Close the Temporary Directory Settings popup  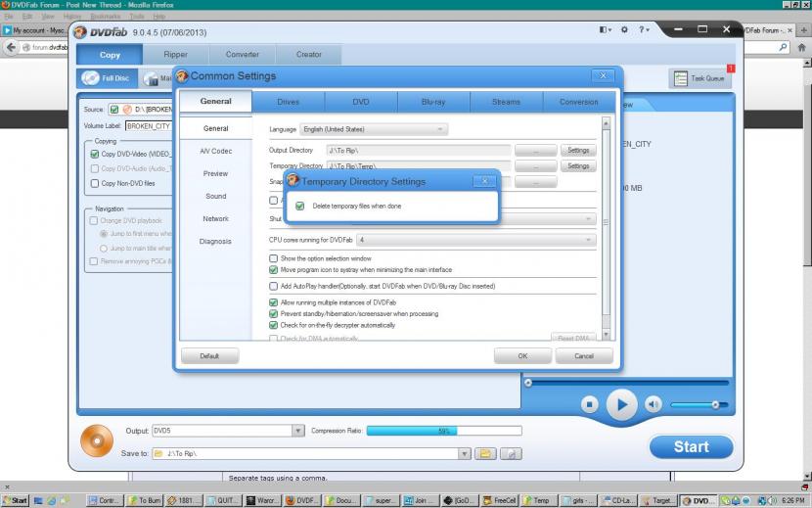pyautogui.click(x=483, y=181)
